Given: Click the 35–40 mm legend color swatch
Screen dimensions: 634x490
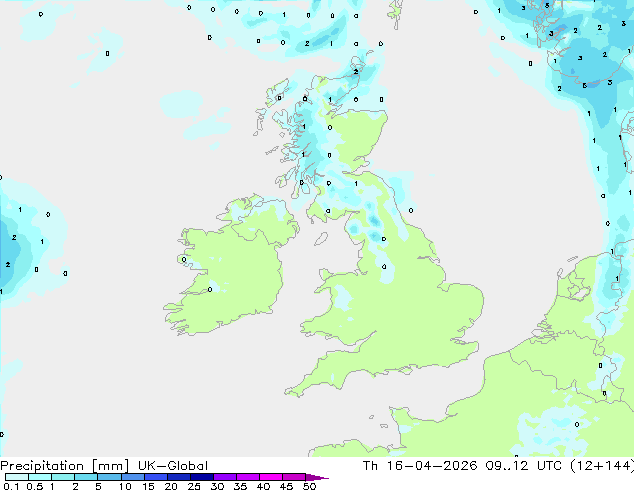Looking at the screenshot, I should (x=247, y=477).
